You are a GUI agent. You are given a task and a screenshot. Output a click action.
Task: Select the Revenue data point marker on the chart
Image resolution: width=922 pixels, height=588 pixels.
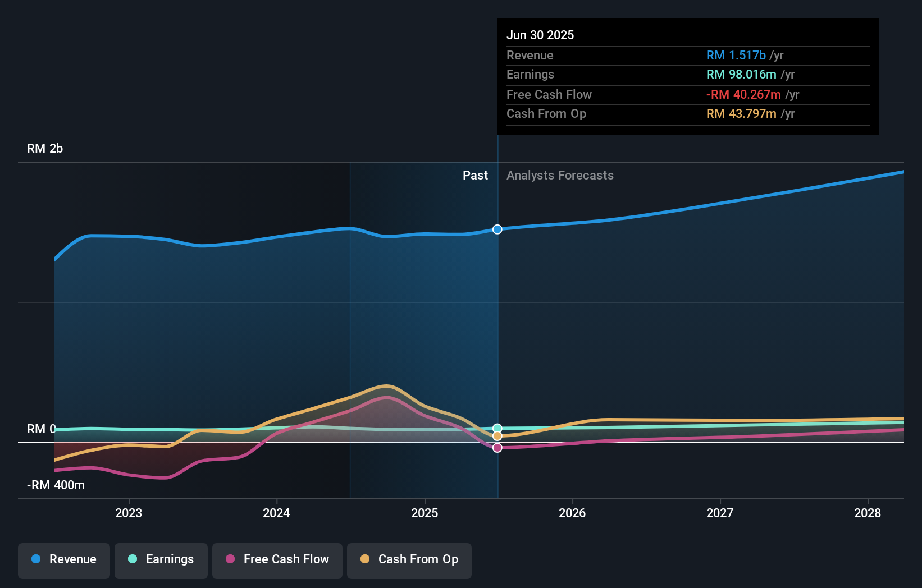(497, 229)
